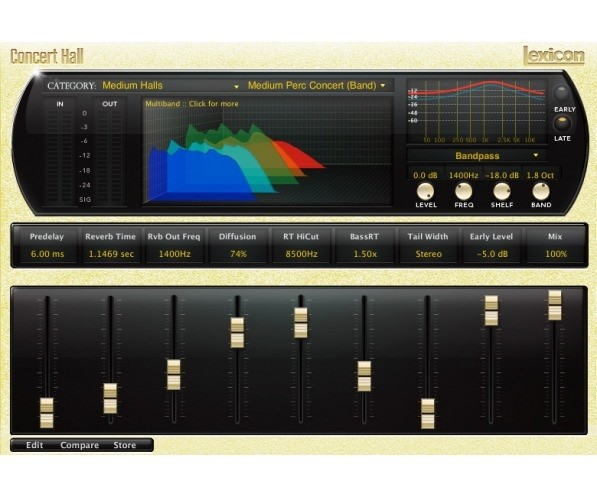Click the 1400Hz readout above the FREQ knob
Screen dimensions: 597x497
click(463, 175)
